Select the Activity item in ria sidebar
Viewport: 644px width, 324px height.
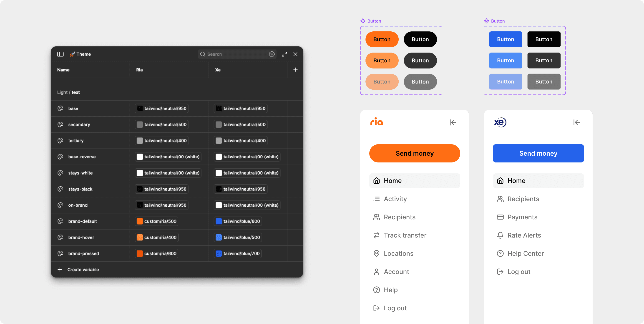[395, 199]
